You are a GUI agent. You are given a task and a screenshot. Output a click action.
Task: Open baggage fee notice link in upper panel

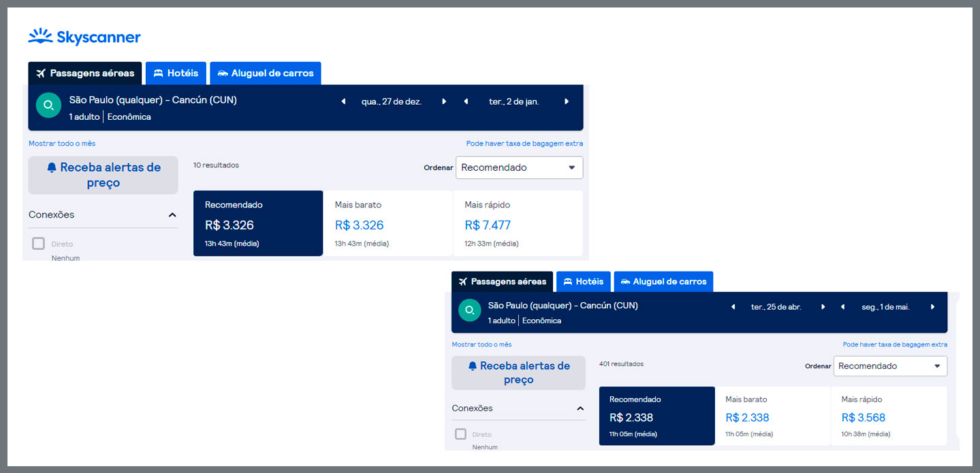click(x=524, y=144)
